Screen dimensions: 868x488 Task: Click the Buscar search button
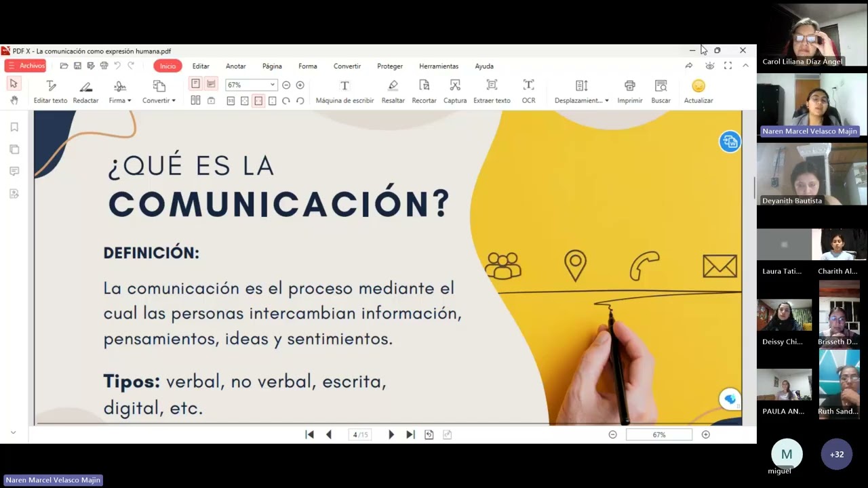click(660, 91)
